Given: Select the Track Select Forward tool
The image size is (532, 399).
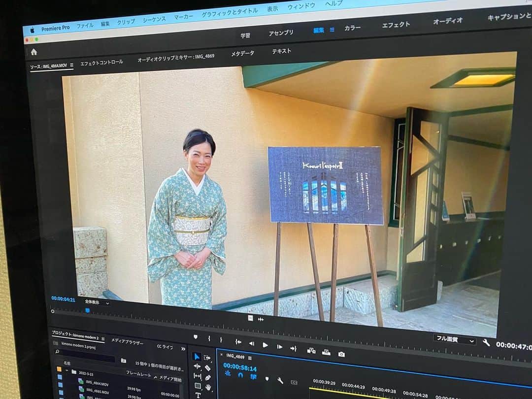Looking at the screenshot, I should point(206,358).
